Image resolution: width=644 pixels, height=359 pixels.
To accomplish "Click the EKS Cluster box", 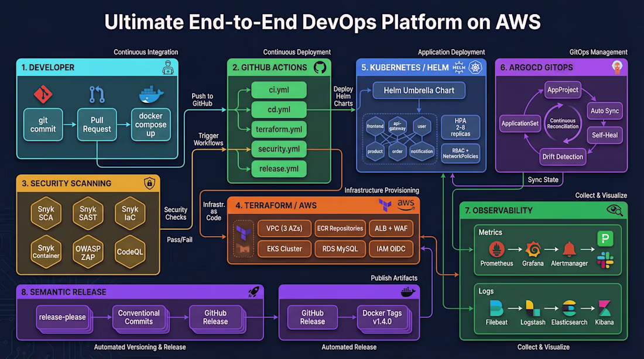I will [284, 248].
